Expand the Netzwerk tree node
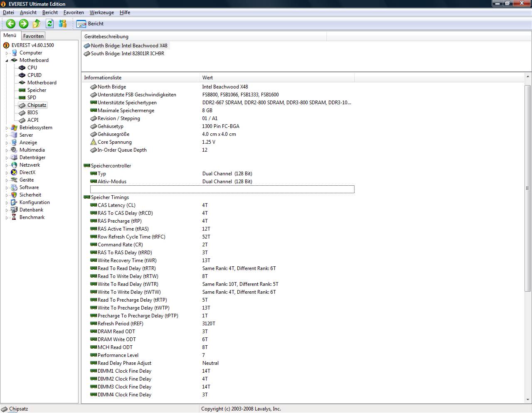This screenshot has width=532, height=413. coord(7,165)
